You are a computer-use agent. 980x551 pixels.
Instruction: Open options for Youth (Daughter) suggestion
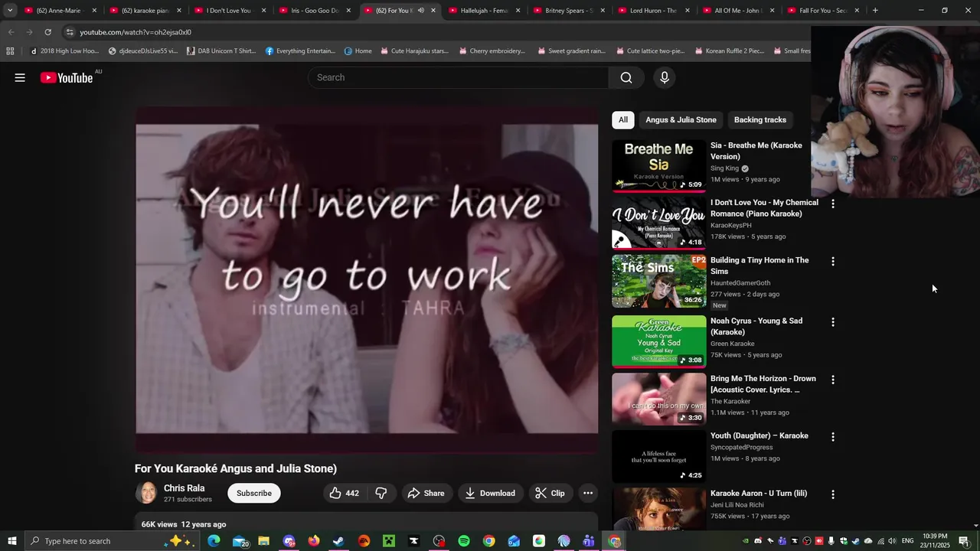coord(833,437)
